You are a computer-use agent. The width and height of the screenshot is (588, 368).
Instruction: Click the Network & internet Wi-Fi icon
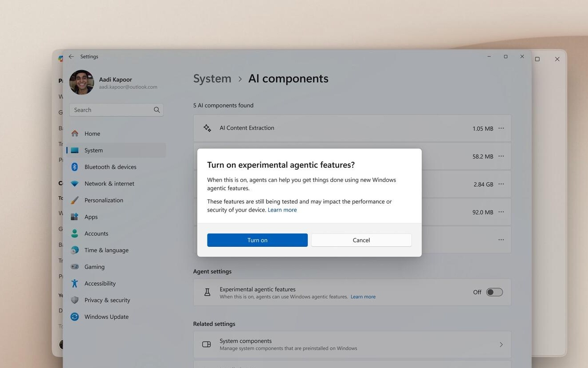(x=74, y=184)
